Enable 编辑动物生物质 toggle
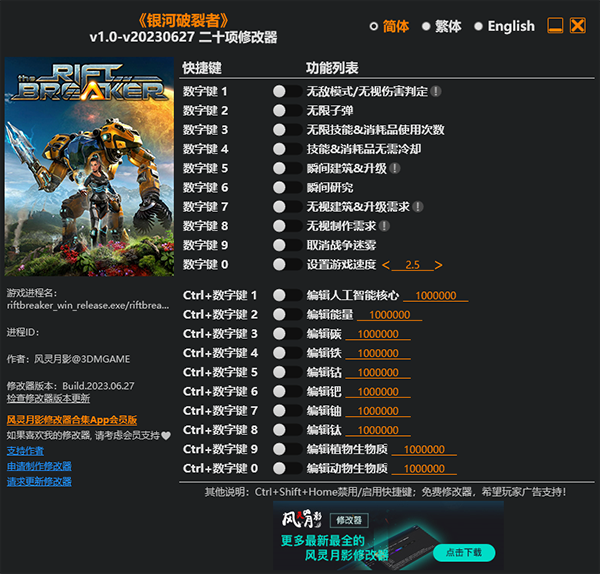The image size is (600, 574). [287, 468]
